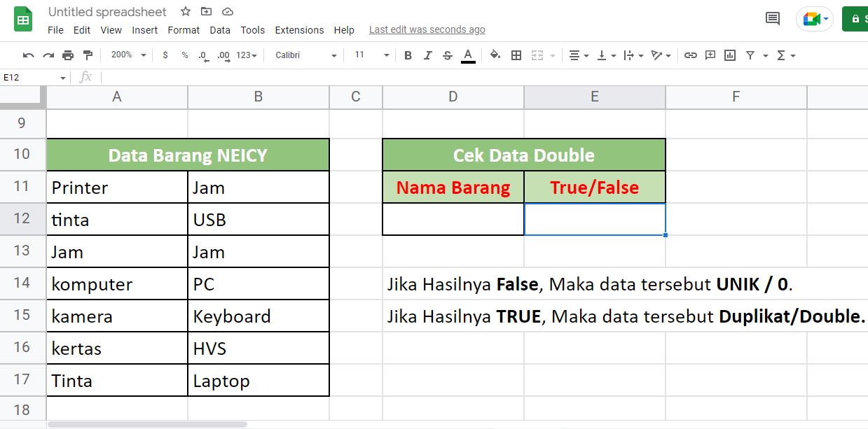Open the View menu

pos(111,30)
